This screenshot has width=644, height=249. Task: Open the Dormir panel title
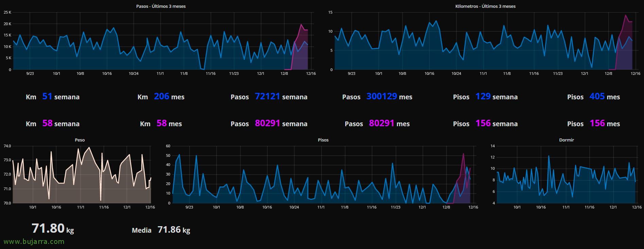tap(566, 140)
